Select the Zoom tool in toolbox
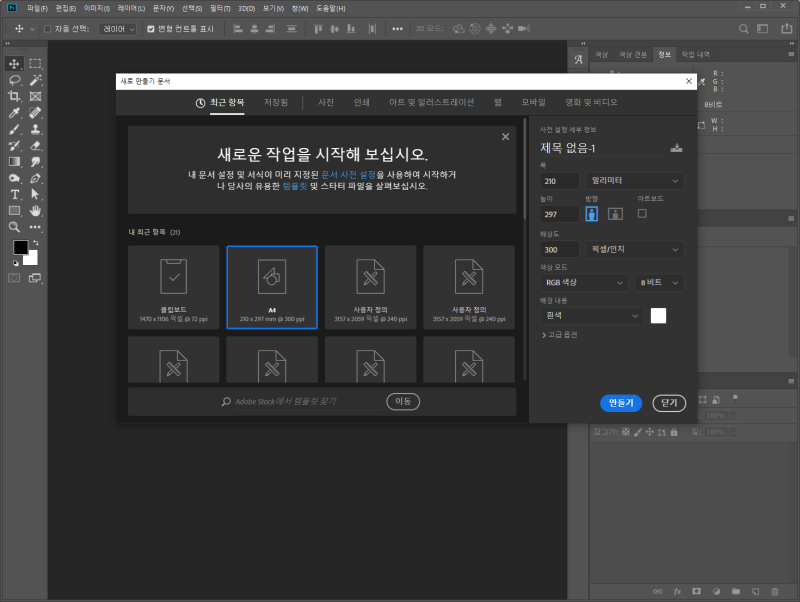 tap(14, 227)
